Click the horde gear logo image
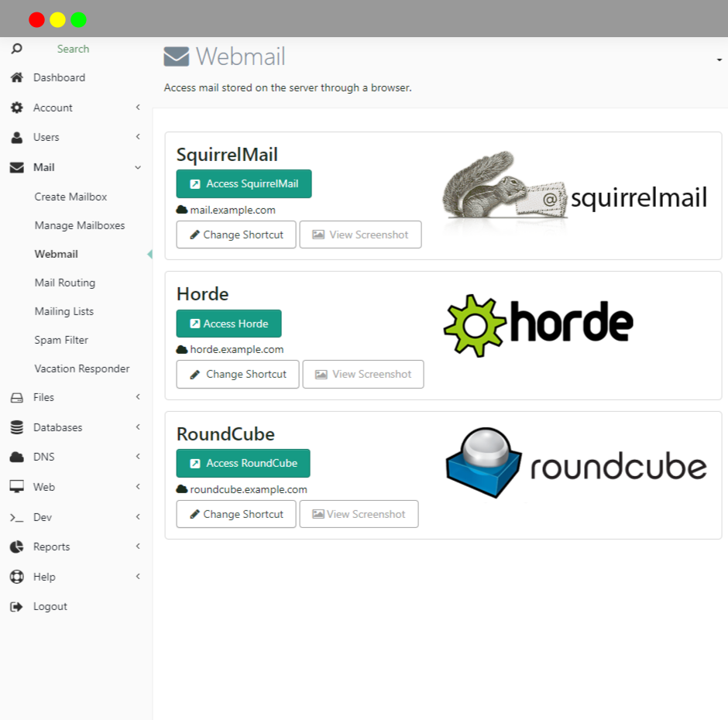This screenshot has height=720, width=728. click(x=538, y=325)
